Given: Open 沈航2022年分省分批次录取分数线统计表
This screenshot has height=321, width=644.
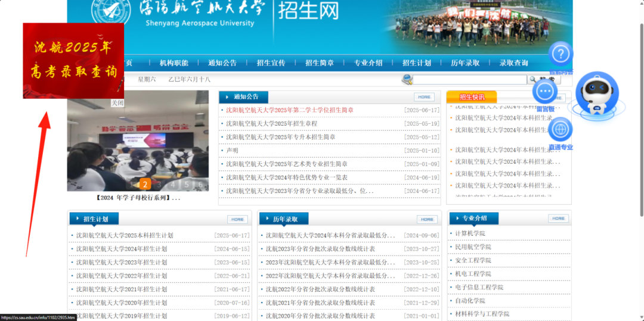Looking at the screenshot, I should coord(320,289).
